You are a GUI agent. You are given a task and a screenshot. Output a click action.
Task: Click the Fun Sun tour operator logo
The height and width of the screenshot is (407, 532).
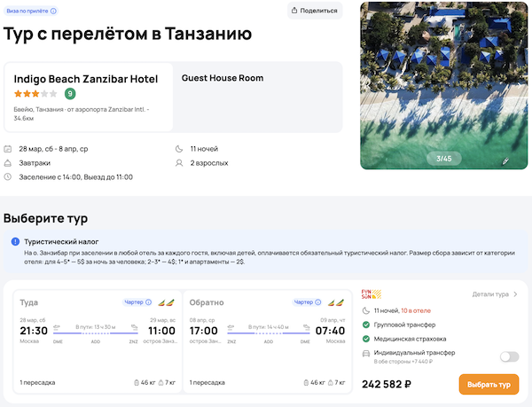coord(369,294)
